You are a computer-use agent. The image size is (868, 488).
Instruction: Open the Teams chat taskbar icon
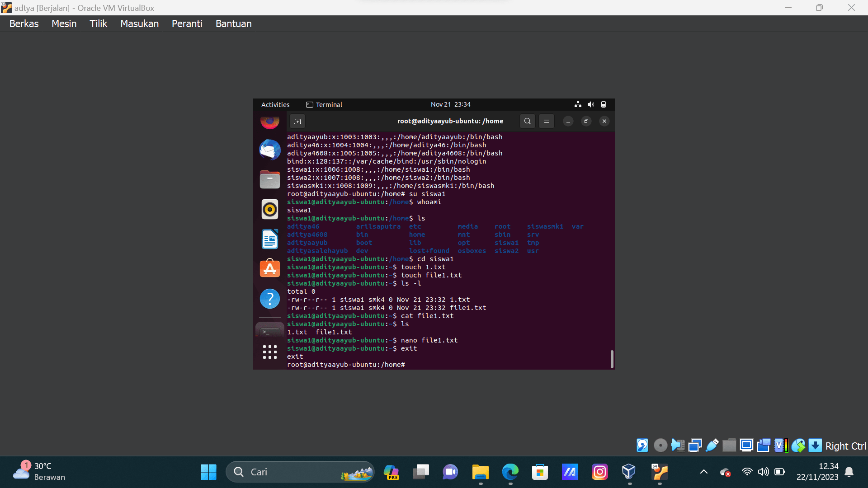click(x=450, y=472)
